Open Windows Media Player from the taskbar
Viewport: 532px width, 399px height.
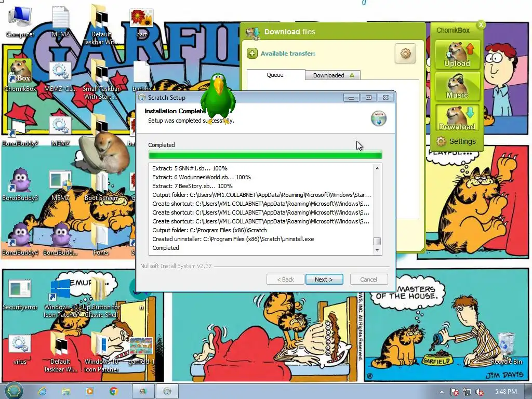point(90,391)
